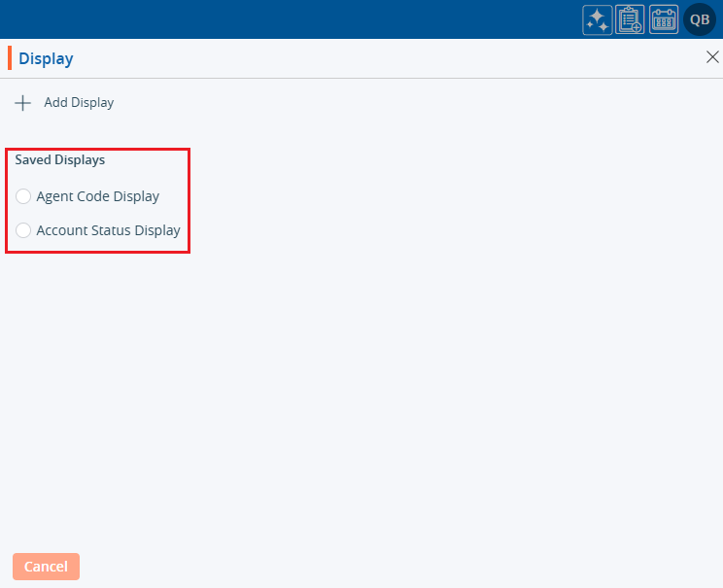Viewport: 723px width, 588px height.
Task: Close the Display panel with X
Action: point(711,57)
